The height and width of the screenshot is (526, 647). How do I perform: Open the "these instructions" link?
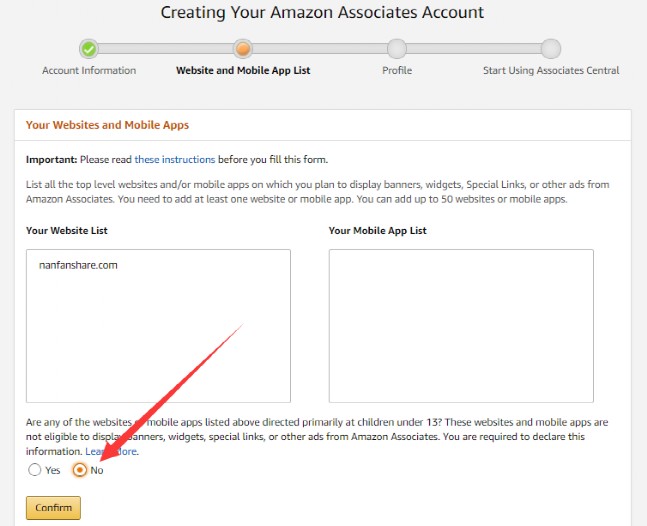[x=175, y=159]
